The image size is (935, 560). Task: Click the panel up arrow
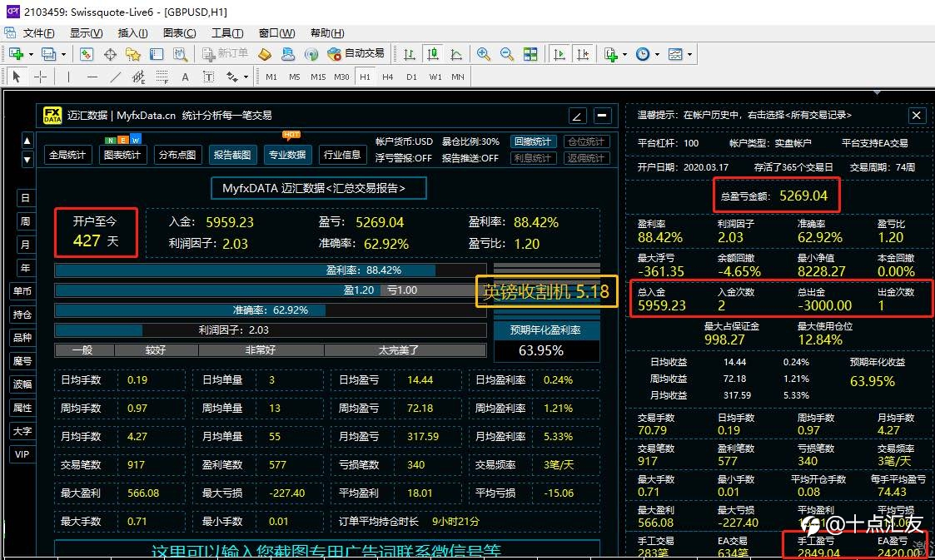[27, 141]
